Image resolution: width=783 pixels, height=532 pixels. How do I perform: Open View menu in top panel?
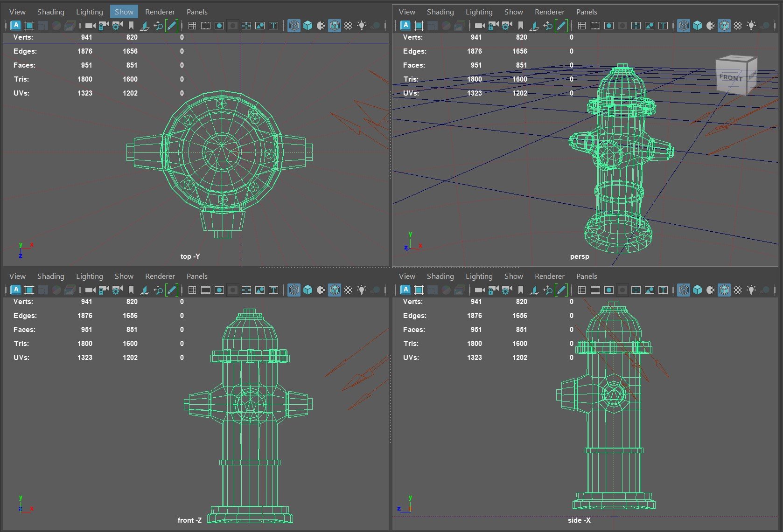(x=18, y=12)
